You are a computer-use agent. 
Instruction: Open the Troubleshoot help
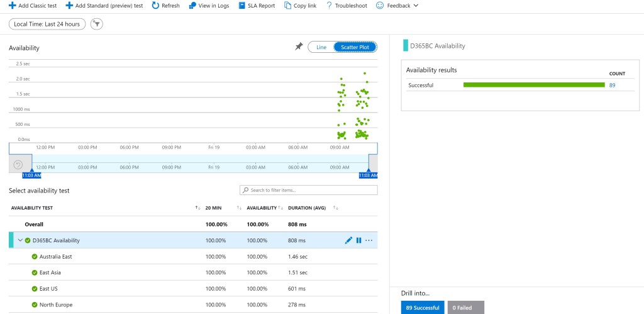(347, 6)
